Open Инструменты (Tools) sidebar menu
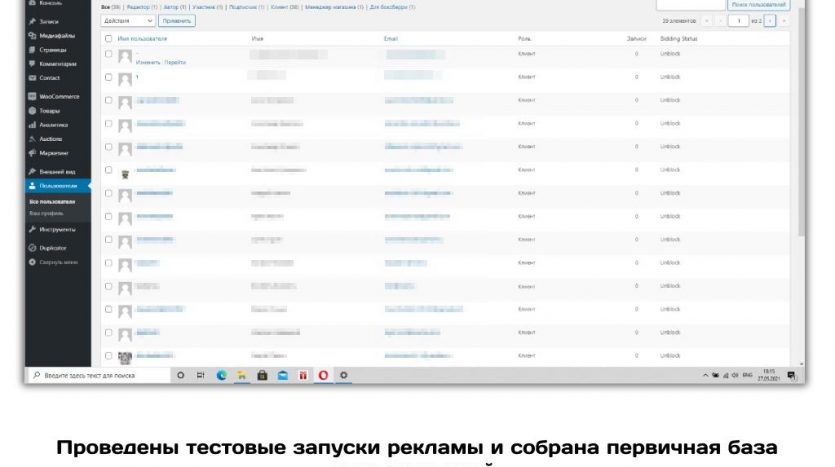Image resolution: width=835 pixels, height=467 pixels. pyautogui.click(x=57, y=229)
